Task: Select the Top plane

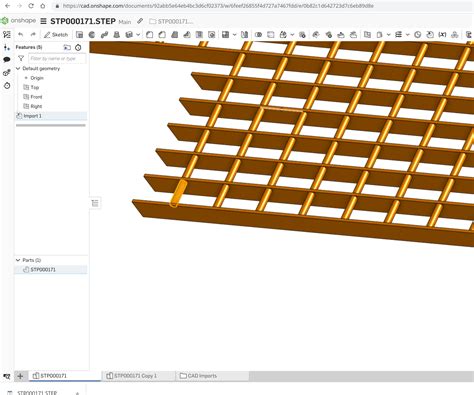Action: [35, 87]
